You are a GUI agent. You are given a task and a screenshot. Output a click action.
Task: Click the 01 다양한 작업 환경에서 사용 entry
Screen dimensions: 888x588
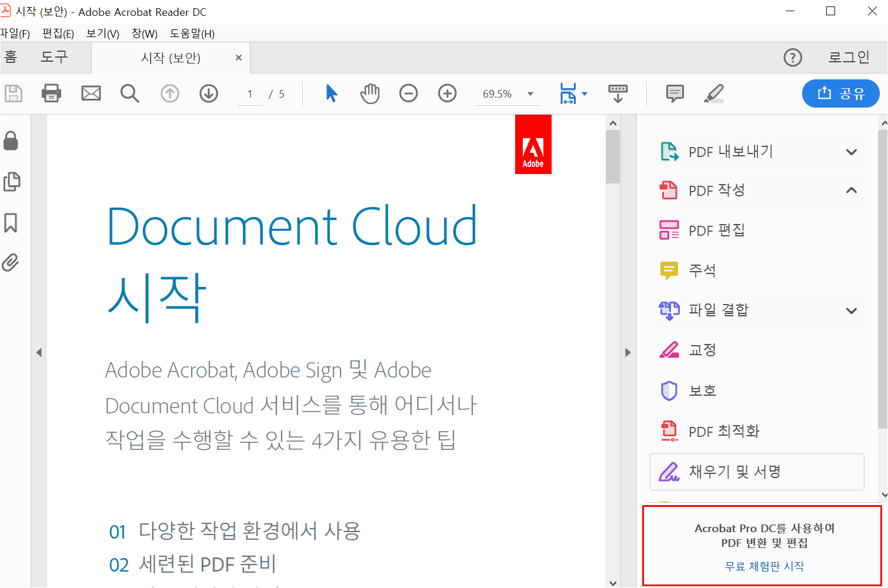click(x=235, y=532)
